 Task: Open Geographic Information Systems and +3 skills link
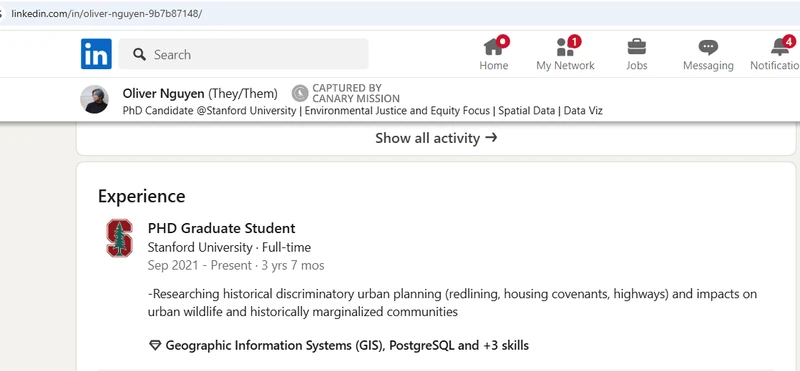click(x=347, y=345)
